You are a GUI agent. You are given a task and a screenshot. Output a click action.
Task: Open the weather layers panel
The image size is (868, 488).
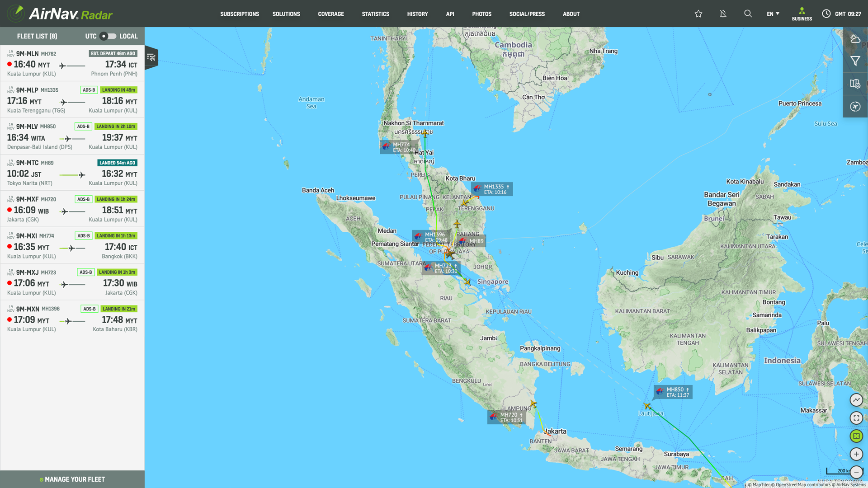point(855,39)
